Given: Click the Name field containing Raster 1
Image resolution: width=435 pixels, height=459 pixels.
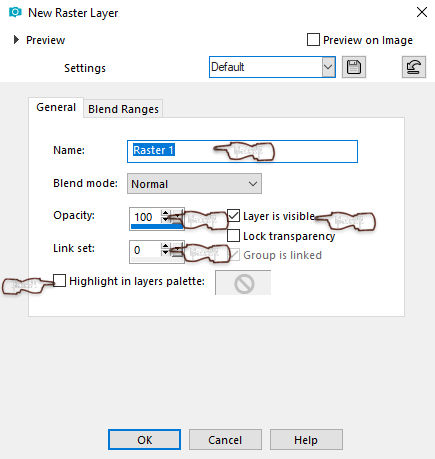Looking at the screenshot, I should point(242,151).
